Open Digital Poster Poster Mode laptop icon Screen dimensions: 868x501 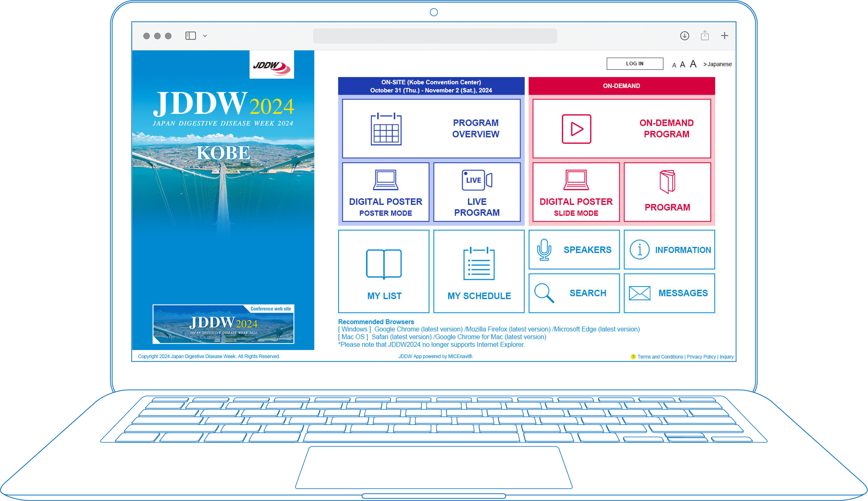click(x=386, y=180)
